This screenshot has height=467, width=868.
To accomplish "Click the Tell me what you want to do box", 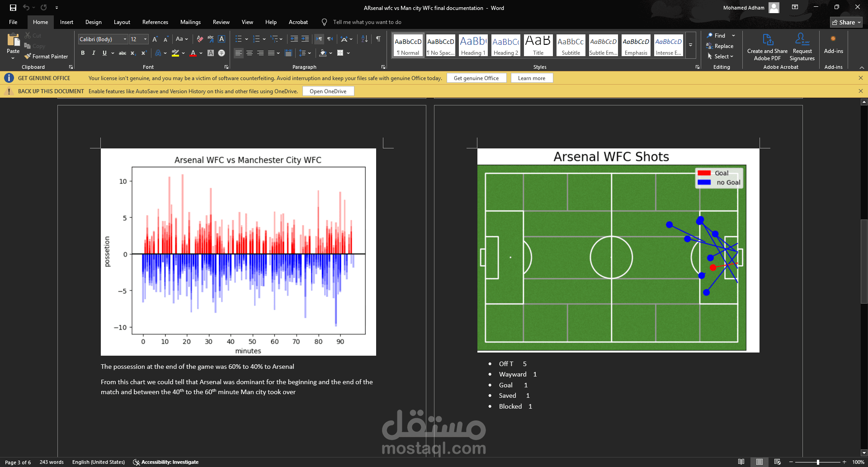I will (367, 22).
